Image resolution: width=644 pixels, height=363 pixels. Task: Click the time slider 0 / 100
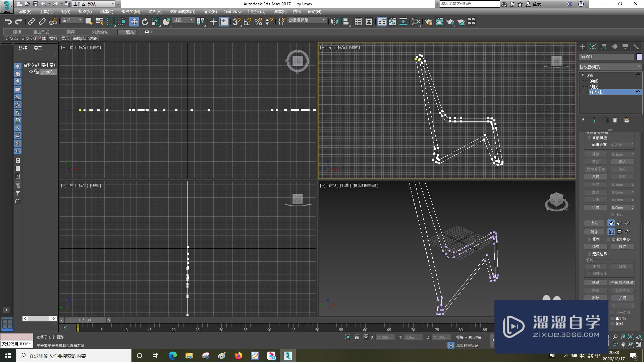(85, 320)
